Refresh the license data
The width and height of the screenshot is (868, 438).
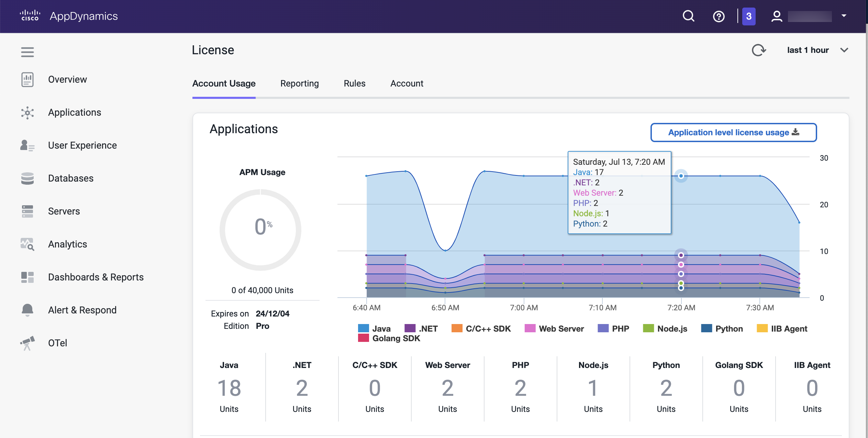click(x=759, y=50)
